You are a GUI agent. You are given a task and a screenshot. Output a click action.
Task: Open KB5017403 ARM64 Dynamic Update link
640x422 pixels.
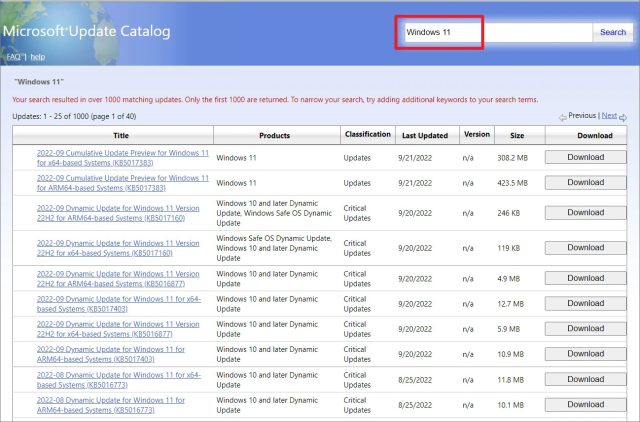coord(111,354)
